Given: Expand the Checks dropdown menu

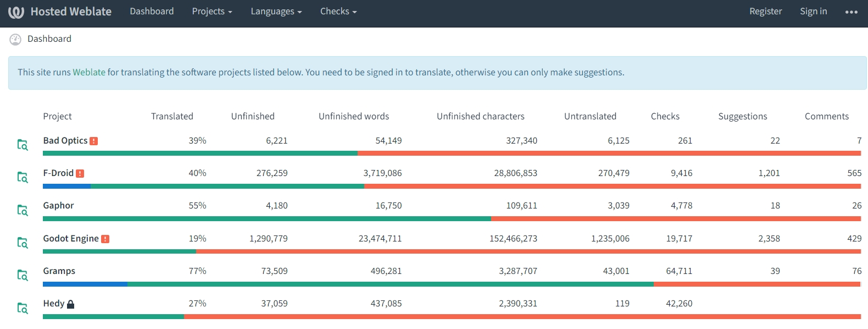Looking at the screenshot, I should pyautogui.click(x=338, y=12).
